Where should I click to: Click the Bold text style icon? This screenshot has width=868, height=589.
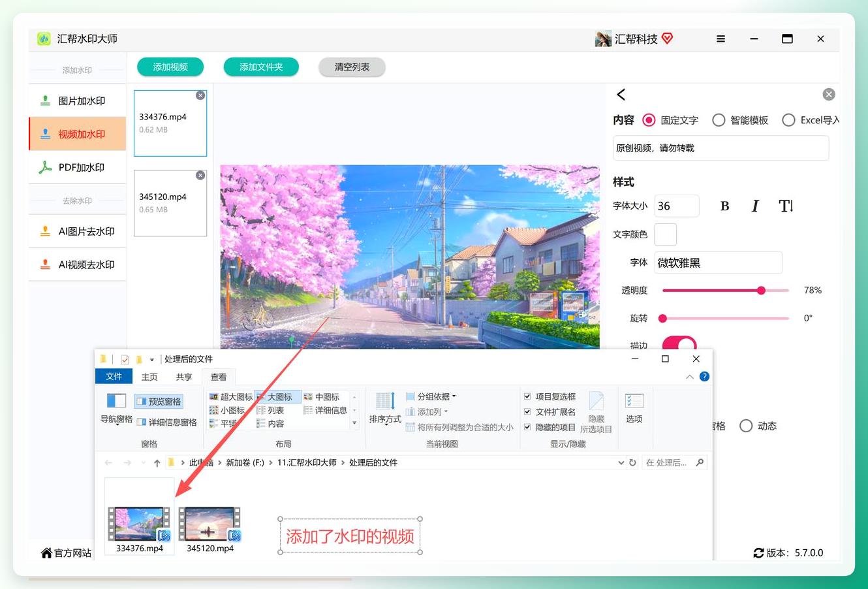pyautogui.click(x=724, y=206)
